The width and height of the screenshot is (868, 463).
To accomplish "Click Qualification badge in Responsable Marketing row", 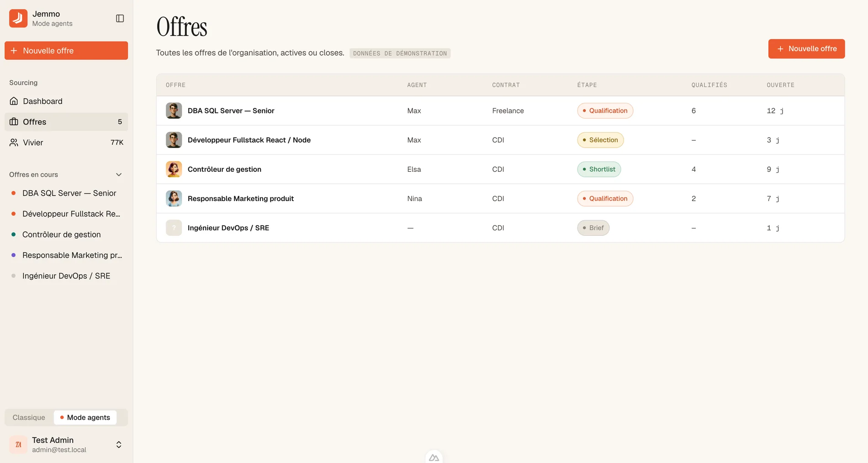I will 605,198.
